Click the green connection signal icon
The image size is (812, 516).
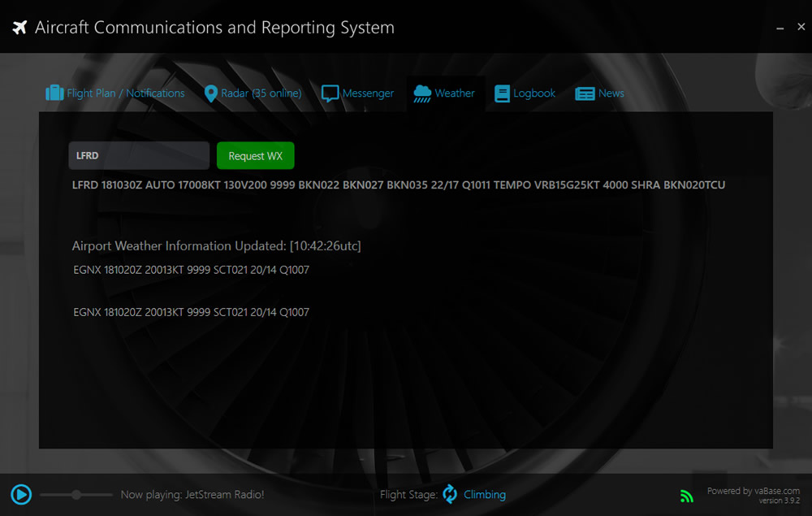pos(687,496)
